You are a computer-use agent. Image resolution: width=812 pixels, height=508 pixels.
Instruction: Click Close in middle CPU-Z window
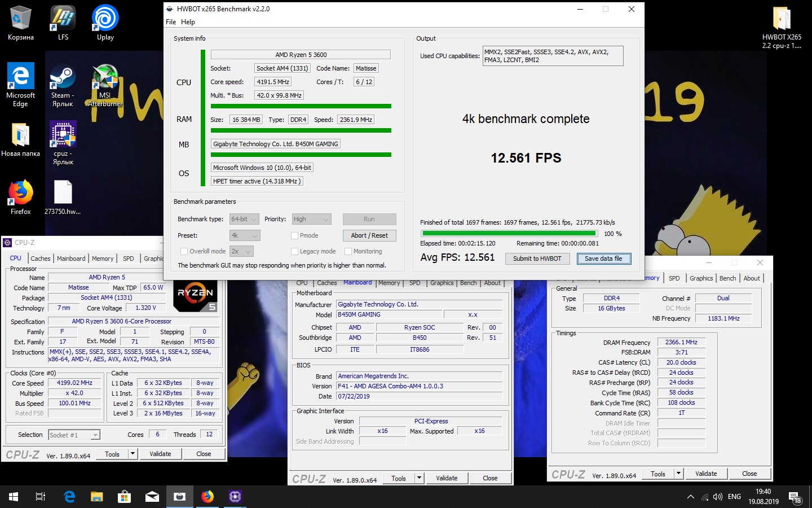pos(490,478)
